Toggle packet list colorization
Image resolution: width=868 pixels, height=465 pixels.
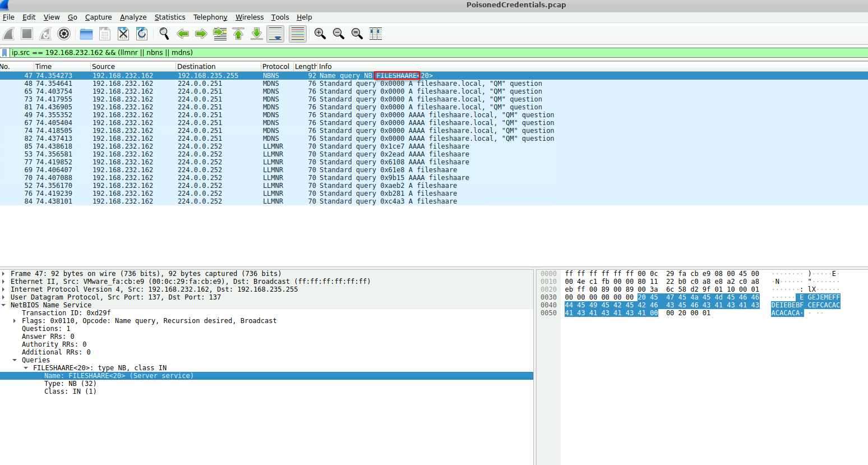click(298, 34)
